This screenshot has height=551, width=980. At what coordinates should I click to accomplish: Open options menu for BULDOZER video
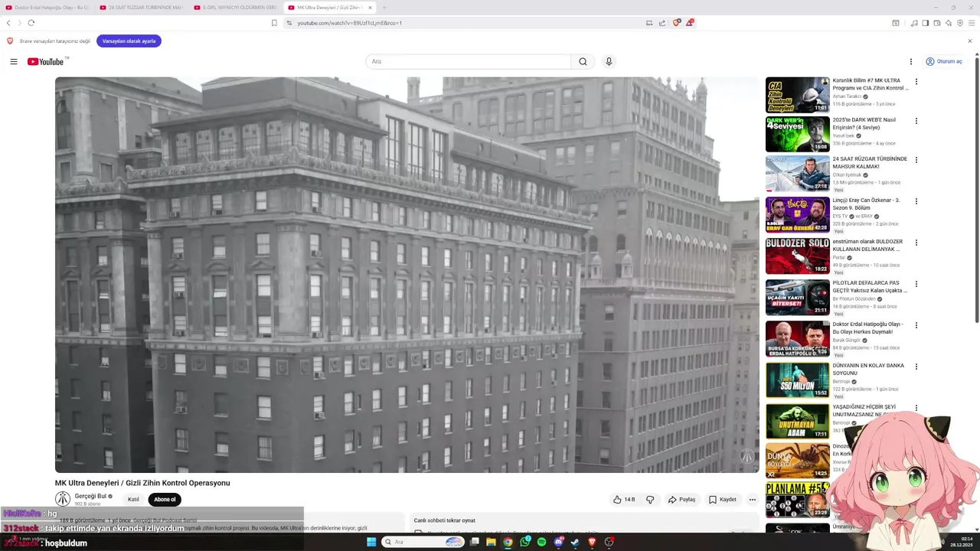click(x=916, y=243)
